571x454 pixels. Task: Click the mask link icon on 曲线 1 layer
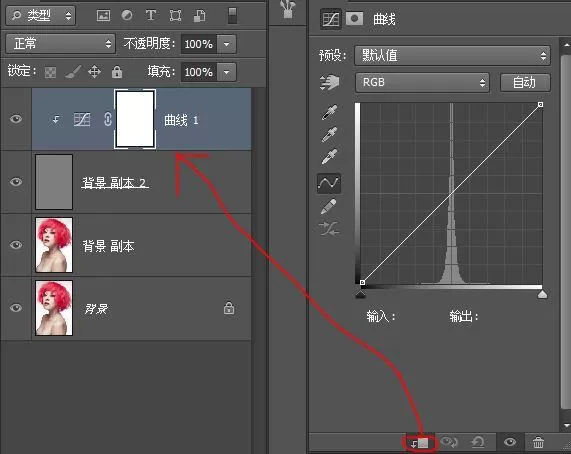(108, 119)
